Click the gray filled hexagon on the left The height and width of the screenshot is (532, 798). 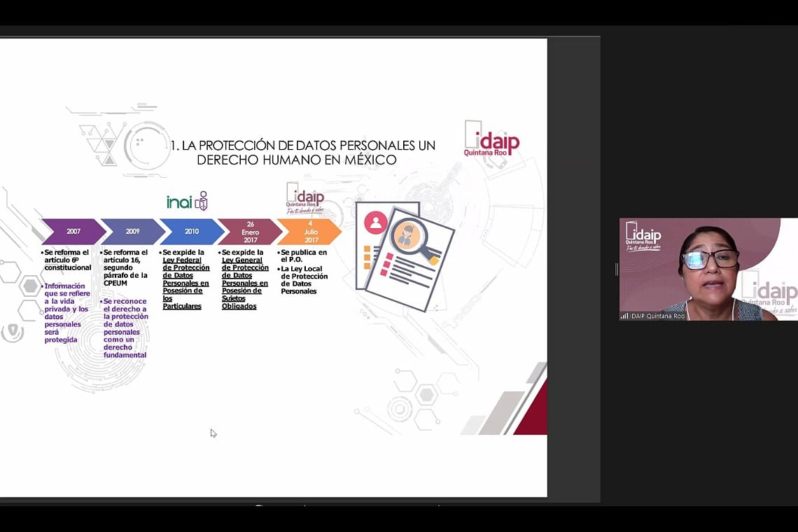30,286
